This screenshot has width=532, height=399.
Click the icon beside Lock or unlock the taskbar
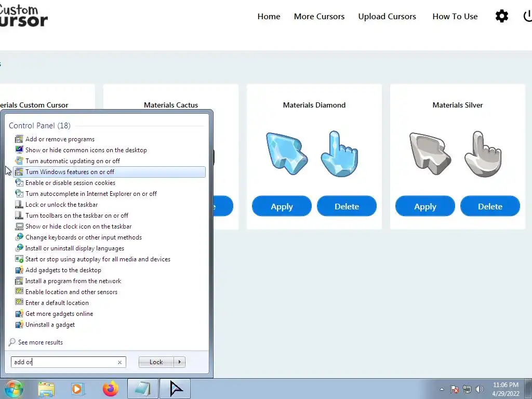click(19, 204)
